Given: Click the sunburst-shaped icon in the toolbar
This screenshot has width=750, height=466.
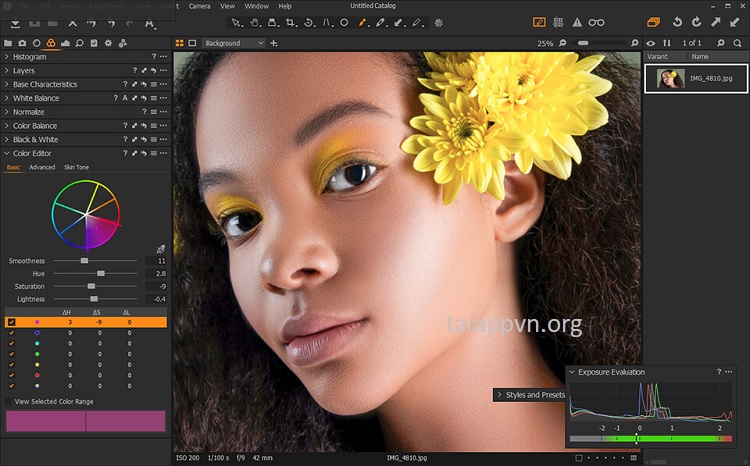Looking at the screenshot, I should [439, 22].
